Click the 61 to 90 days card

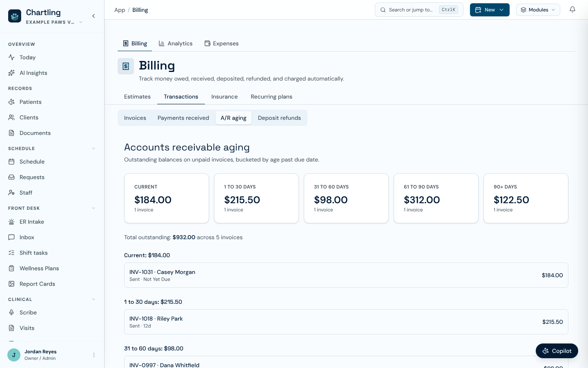(436, 198)
